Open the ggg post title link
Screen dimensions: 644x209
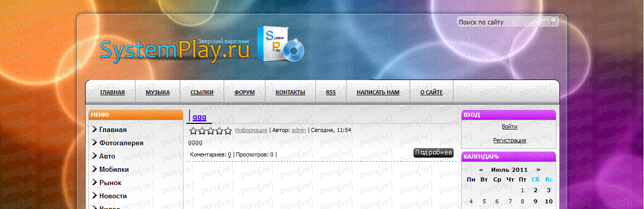coord(199,117)
